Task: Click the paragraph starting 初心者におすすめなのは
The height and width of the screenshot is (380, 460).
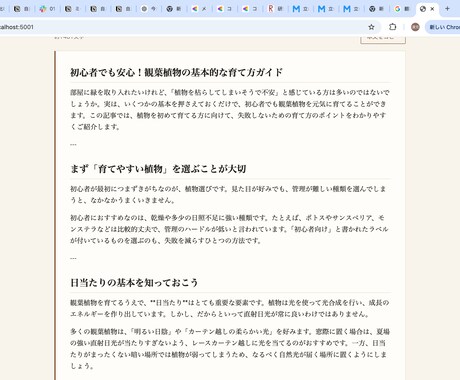Action: tap(229, 229)
